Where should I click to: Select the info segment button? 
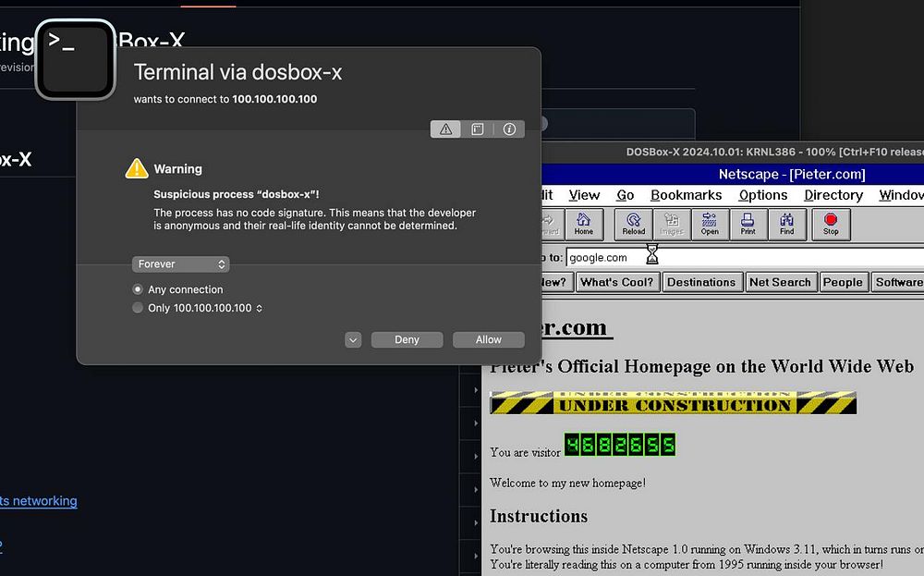[x=509, y=129]
